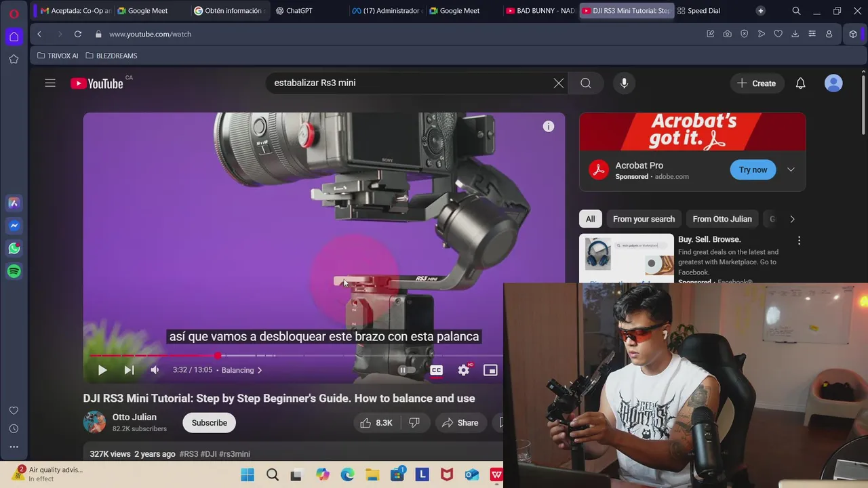
Task: Expand the Acrobat Pro ad details
Action: click(791, 169)
